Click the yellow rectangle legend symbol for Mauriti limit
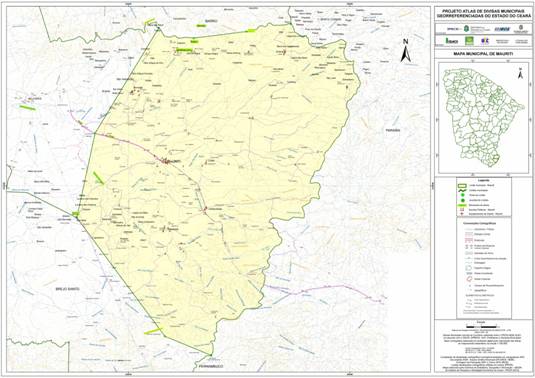The height and width of the screenshot is (378, 535). click(x=462, y=185)
